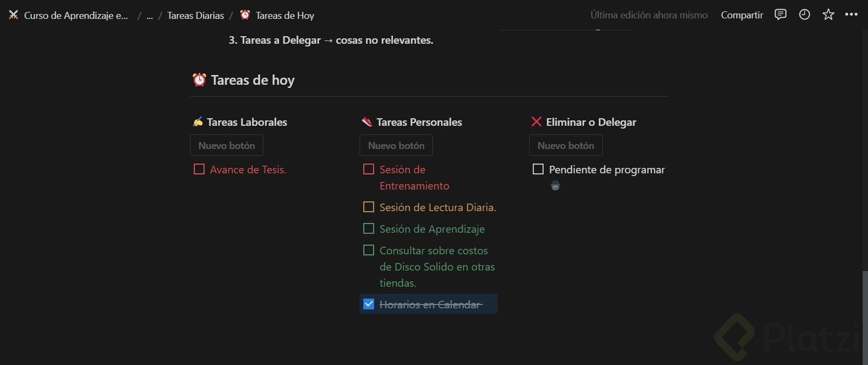
Task: Open the comments speech-bubble icon
Action: [780, 15]
